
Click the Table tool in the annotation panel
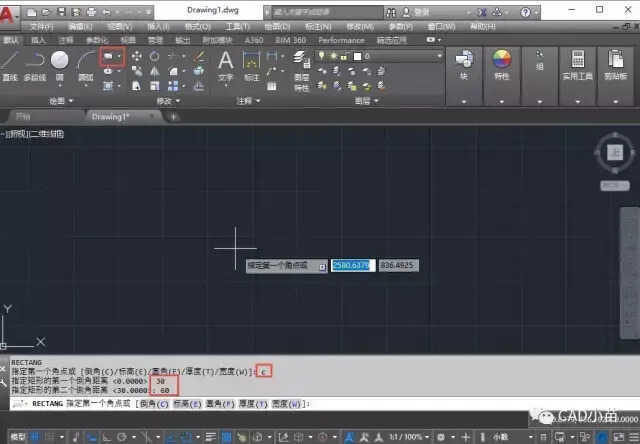pos(271,86)
